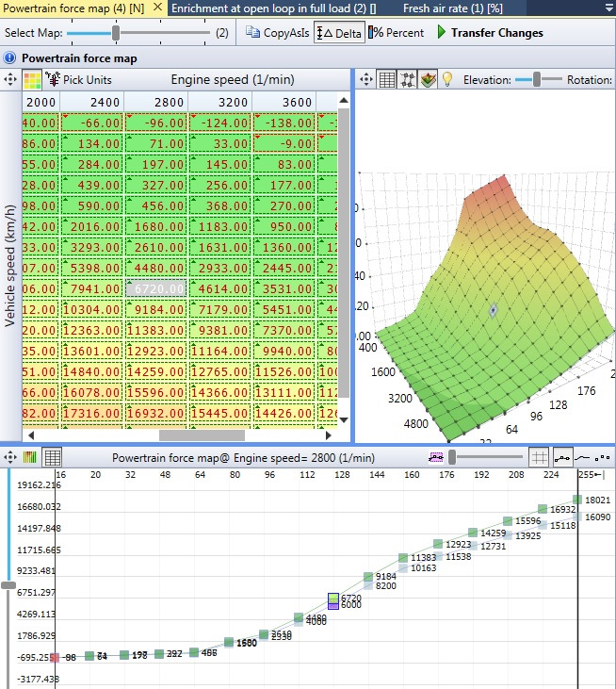Viewport: 616px width, 689px height.
Task: Switch to Enrichment at open loop tab
Action: pyautogui.click(x=271, y=8)
